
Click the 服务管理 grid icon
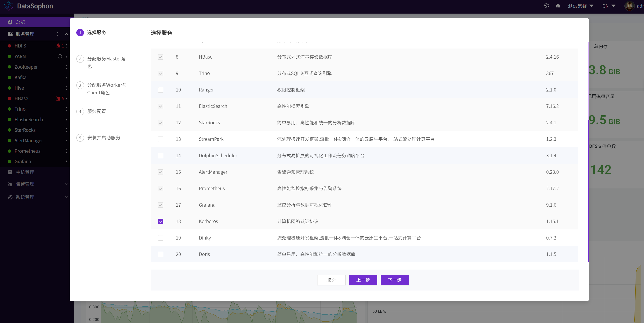[x=10, y=34]
